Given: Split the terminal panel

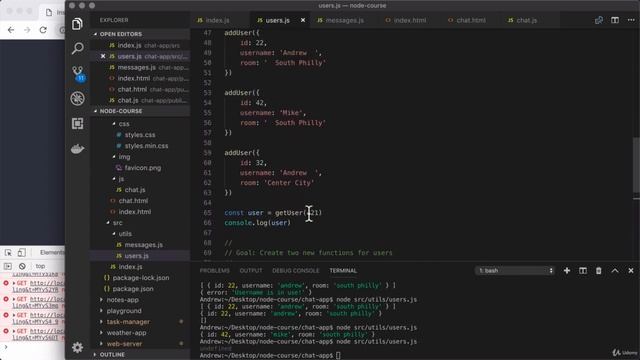Looking at the screenshot, I should (x=583, y=271).
